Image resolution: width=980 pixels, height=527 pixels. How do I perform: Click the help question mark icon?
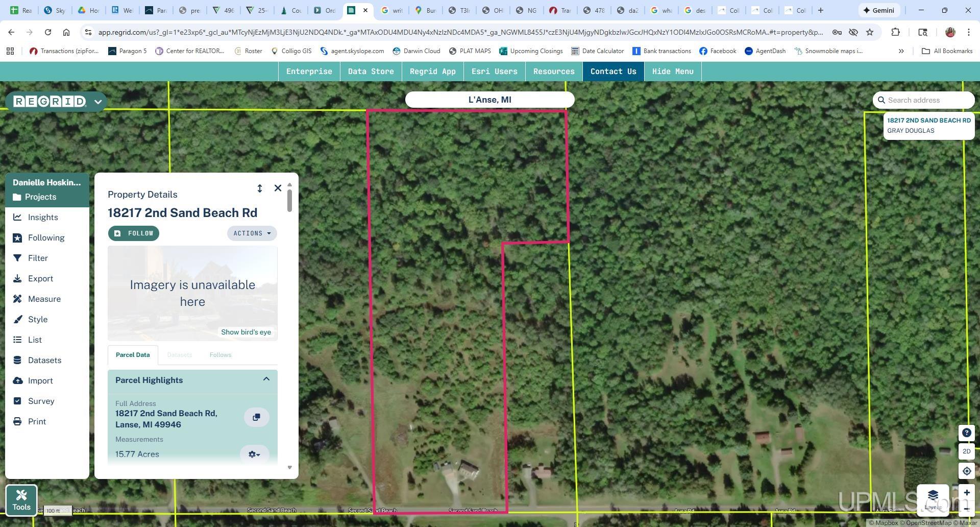click(966, 433)
